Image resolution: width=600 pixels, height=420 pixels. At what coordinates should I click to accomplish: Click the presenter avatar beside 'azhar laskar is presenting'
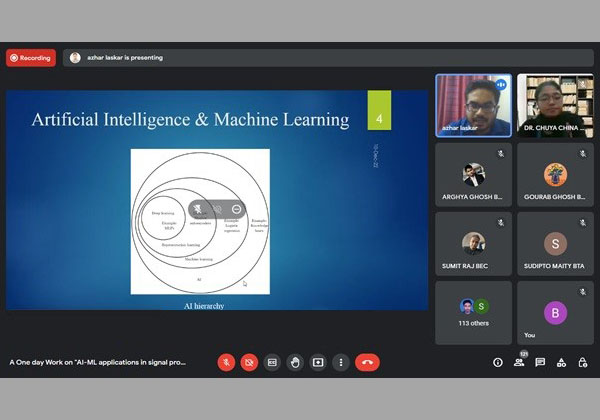pyautogui.click(x=75, y=58)
